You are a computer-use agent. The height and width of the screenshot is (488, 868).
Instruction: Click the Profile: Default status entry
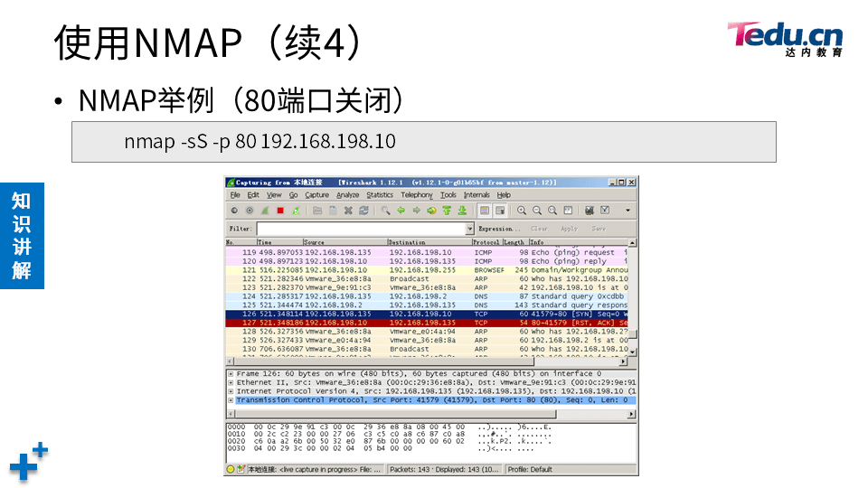[530, 470]
